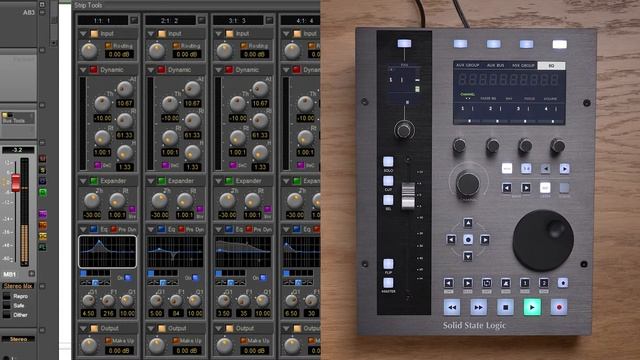Viewport: 640px width, 360px height.
Task: Open the EQ curve graph on strip 2
Action: pyautogui.click(x=176, y=251)
